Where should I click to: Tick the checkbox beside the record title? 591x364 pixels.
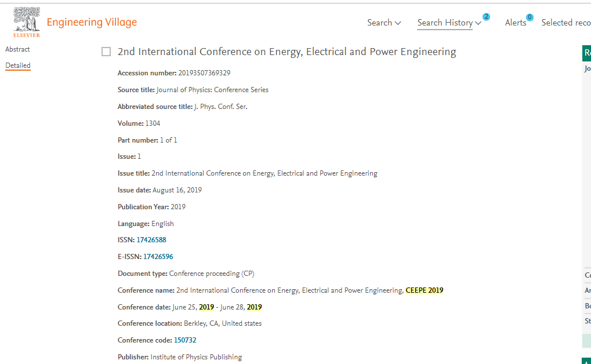(106, 52)
